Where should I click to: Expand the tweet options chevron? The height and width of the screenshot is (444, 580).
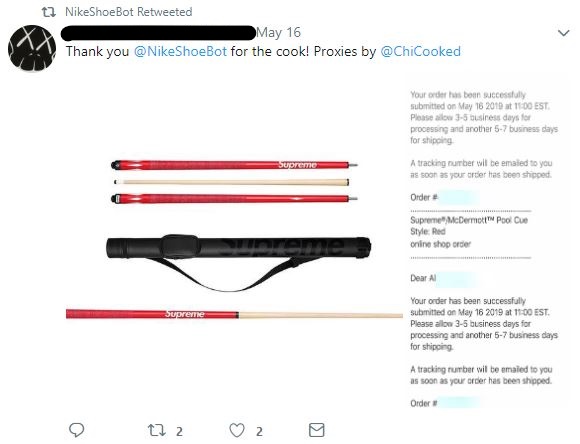pyautogui.click(x=563, y=33)
